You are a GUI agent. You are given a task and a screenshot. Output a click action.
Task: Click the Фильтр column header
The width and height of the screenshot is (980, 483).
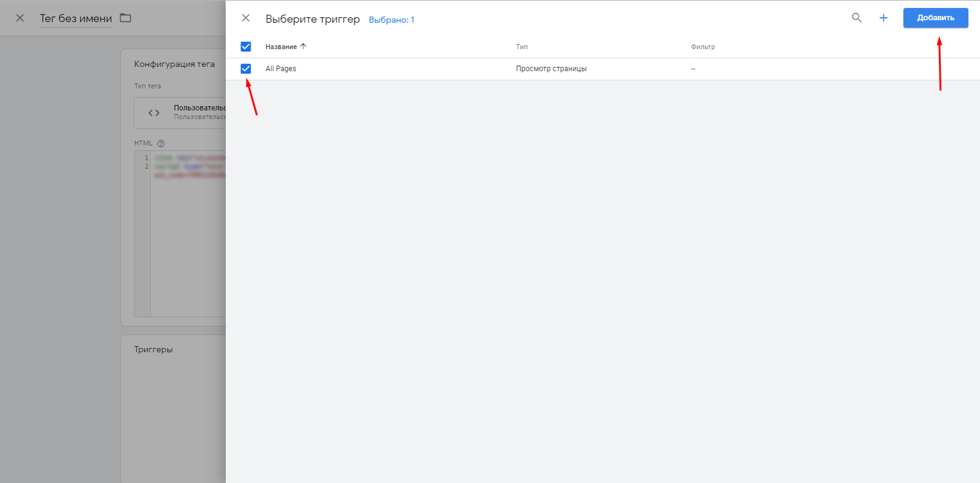[703, 47]
